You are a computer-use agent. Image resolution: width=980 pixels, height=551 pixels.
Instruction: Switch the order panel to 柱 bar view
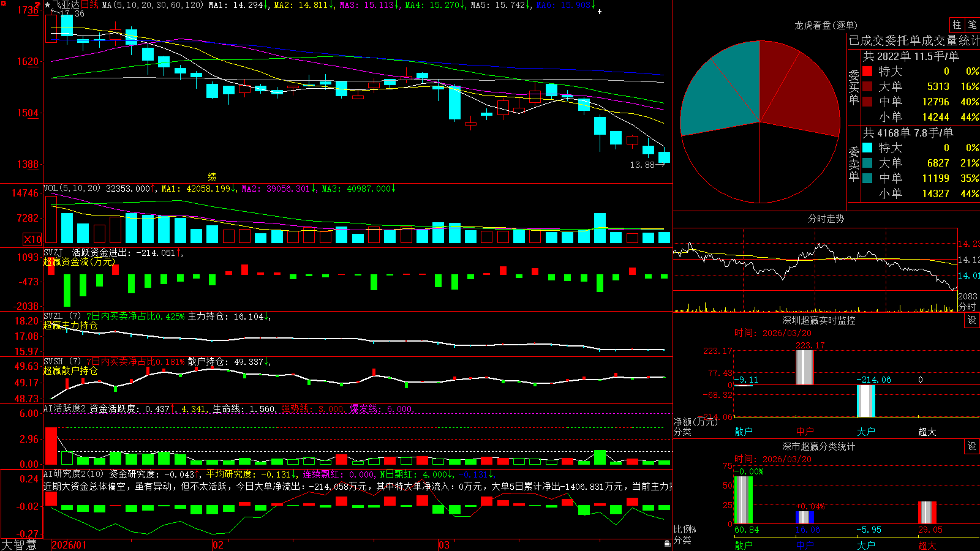click(x=957, y=24)
